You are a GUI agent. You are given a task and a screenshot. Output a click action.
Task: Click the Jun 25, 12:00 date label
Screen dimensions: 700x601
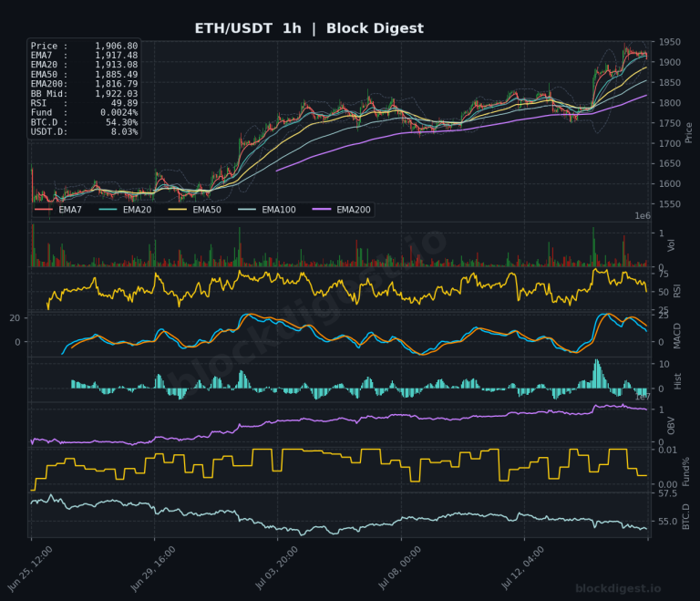click(30, 569)
